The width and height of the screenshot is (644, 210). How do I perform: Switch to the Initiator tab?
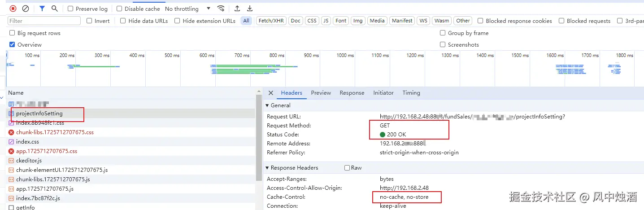pyautogui.click(x=383, y=93)
